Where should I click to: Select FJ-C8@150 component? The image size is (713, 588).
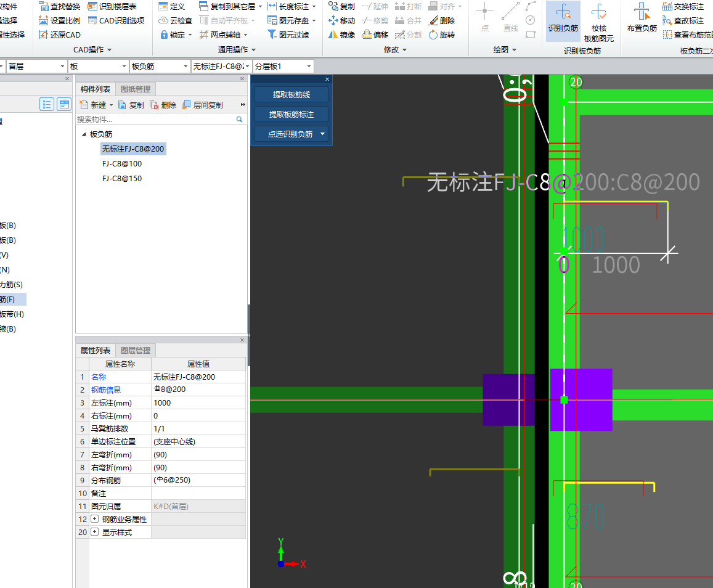click(122, 178)
